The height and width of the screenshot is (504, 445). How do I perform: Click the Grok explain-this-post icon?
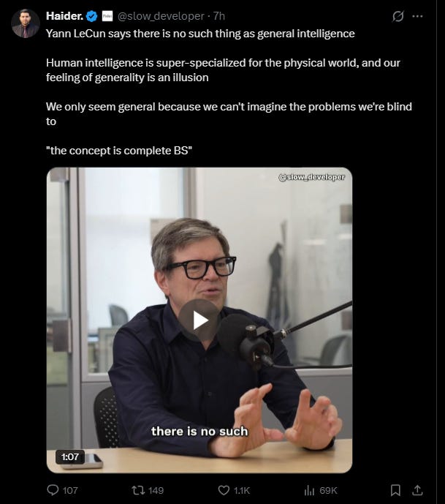click(398, 16)
